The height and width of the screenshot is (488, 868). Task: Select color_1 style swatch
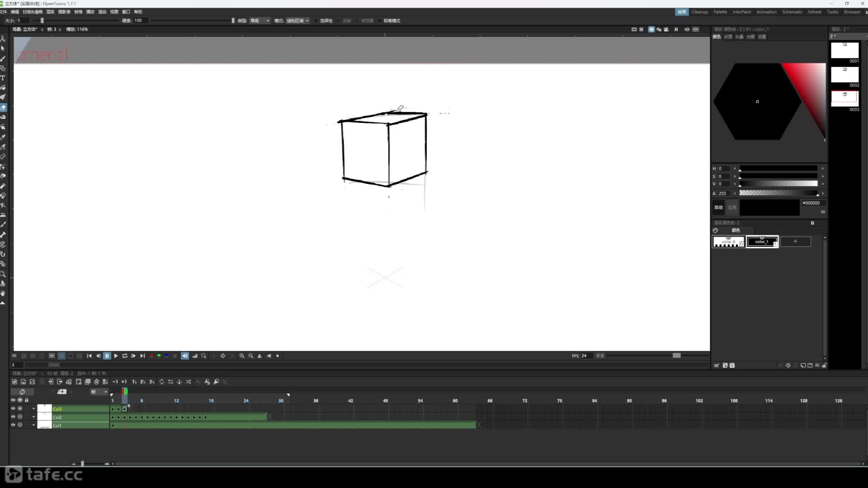click(x=762, y=242)
